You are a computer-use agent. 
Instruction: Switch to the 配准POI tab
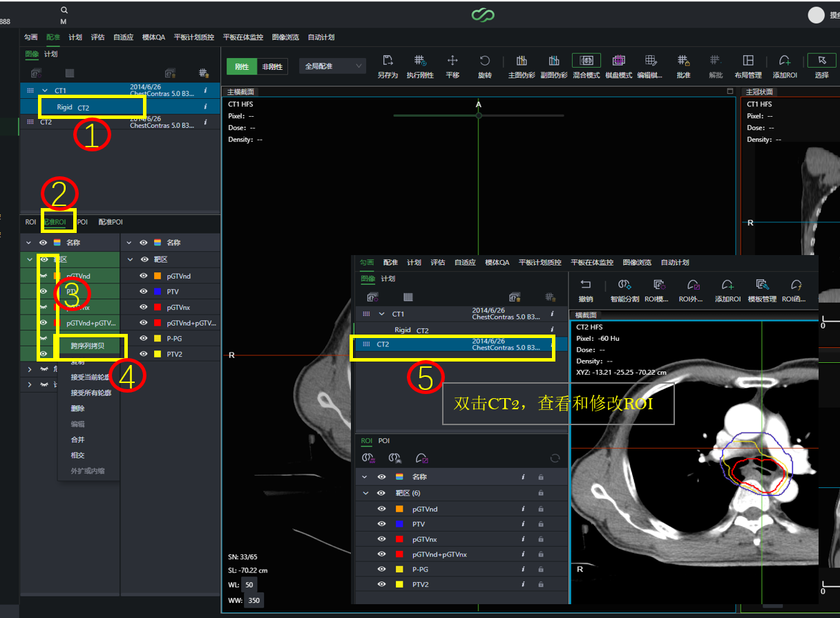[x=111, y=222]
